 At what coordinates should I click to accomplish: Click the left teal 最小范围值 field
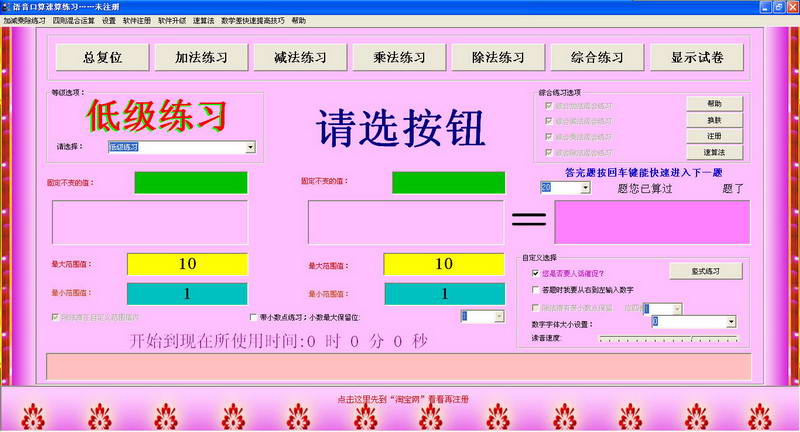click(x=187, y=294)
